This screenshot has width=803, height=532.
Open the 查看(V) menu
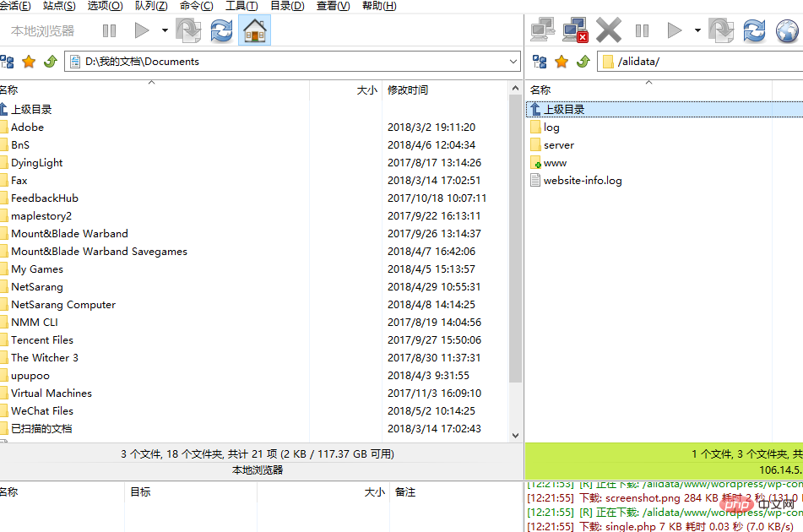point(334,6)
